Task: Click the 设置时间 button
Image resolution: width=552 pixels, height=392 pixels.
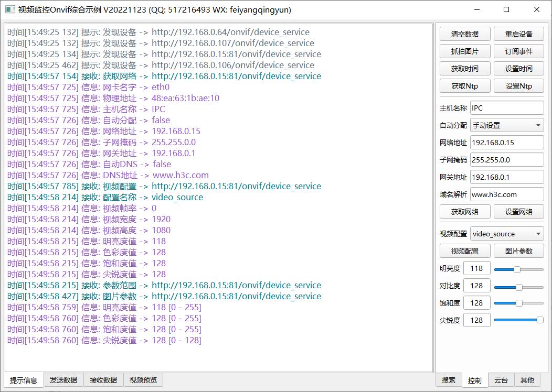Action: coord(518,69)
